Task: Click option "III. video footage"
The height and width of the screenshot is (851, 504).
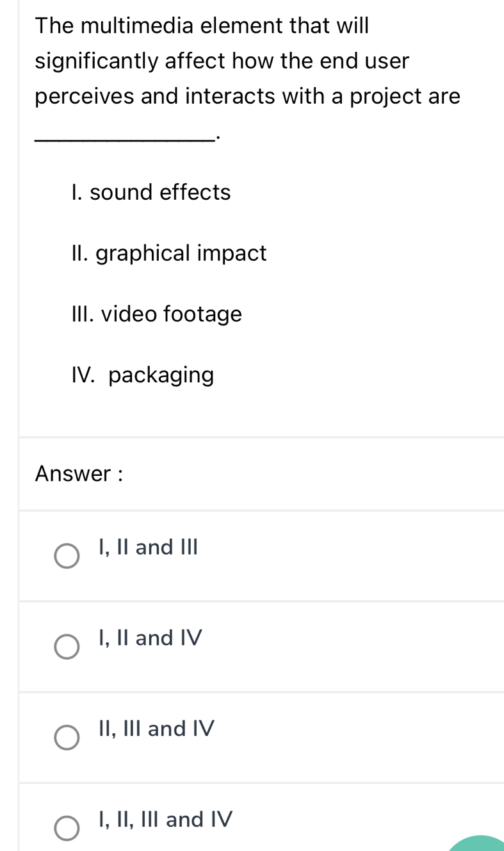Action: 157,314
